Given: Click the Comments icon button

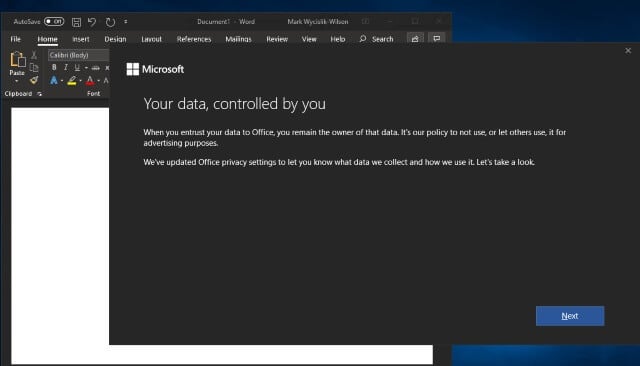Looking at the screenshot, I should [437, 38].
